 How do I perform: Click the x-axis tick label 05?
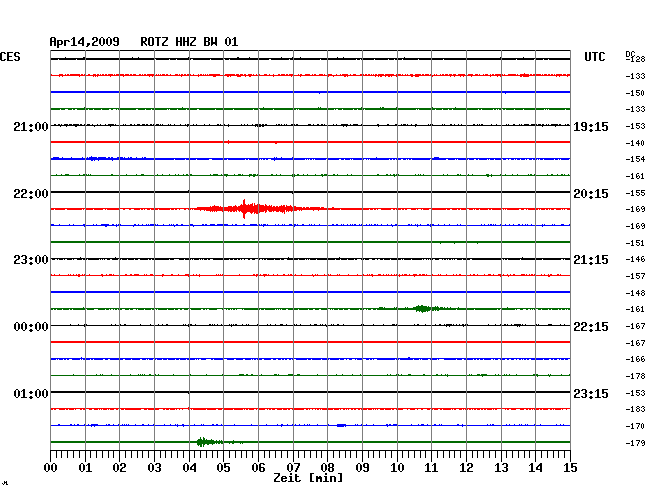223,468
